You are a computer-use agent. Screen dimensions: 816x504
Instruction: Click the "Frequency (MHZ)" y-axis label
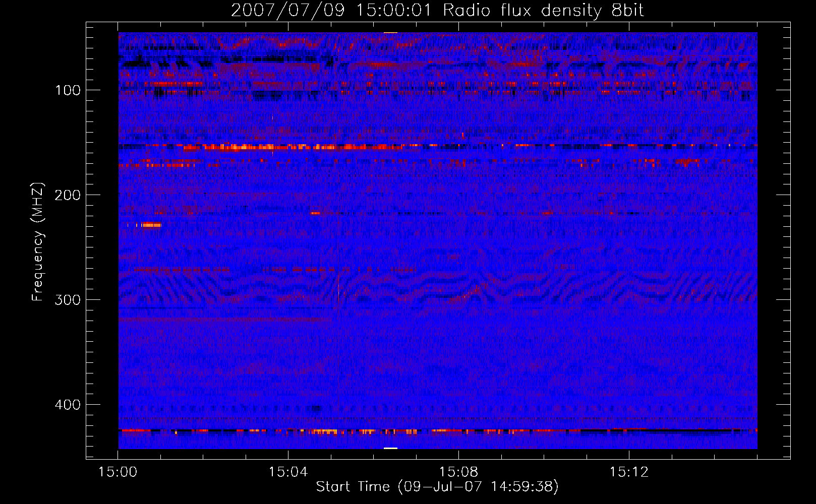pos(38,242)
